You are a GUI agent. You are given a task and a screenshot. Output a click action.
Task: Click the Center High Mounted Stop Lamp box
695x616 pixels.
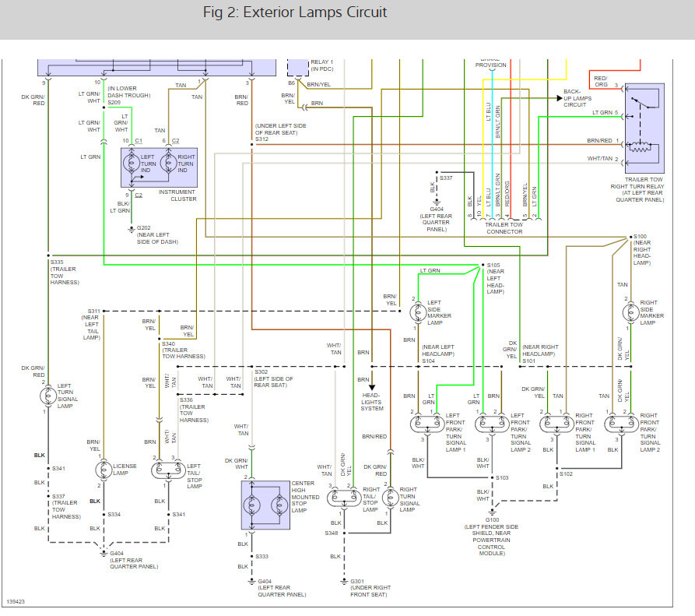(265, 505)
